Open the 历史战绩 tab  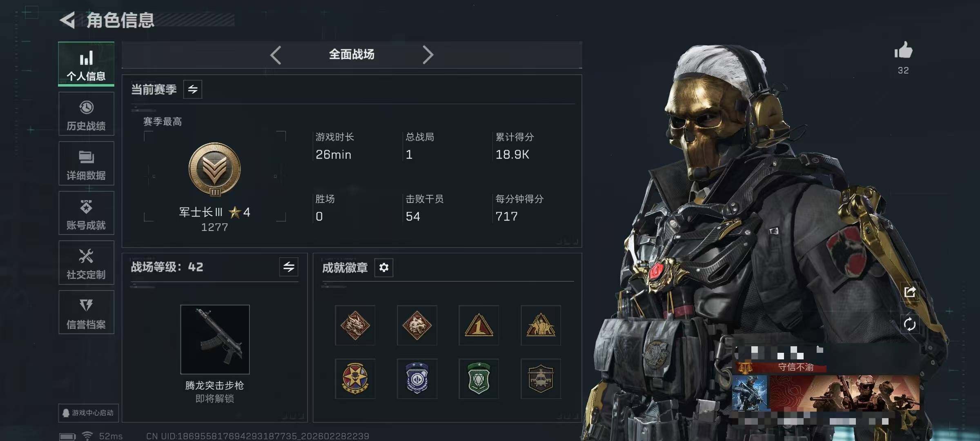(x=86, y=114)
